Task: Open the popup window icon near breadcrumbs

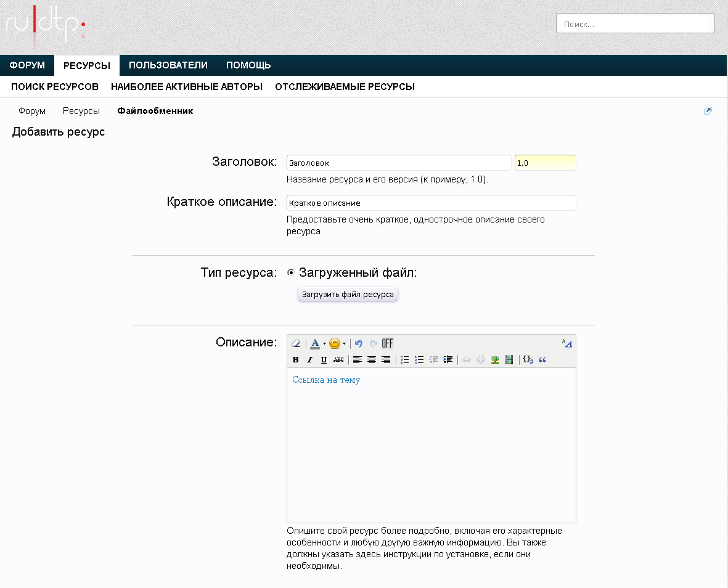Action: click(708, 110)
